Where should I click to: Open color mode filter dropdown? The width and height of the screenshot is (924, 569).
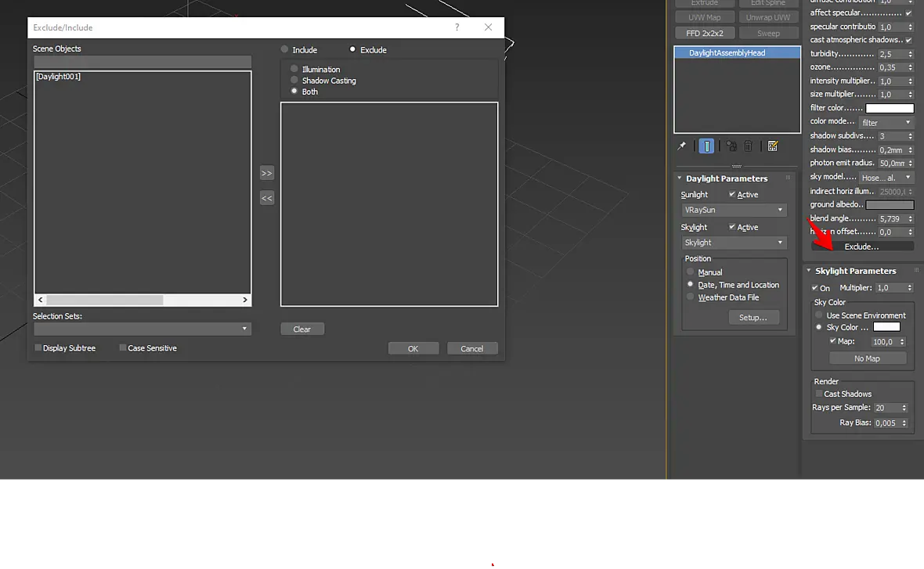(x=886, y=123)
